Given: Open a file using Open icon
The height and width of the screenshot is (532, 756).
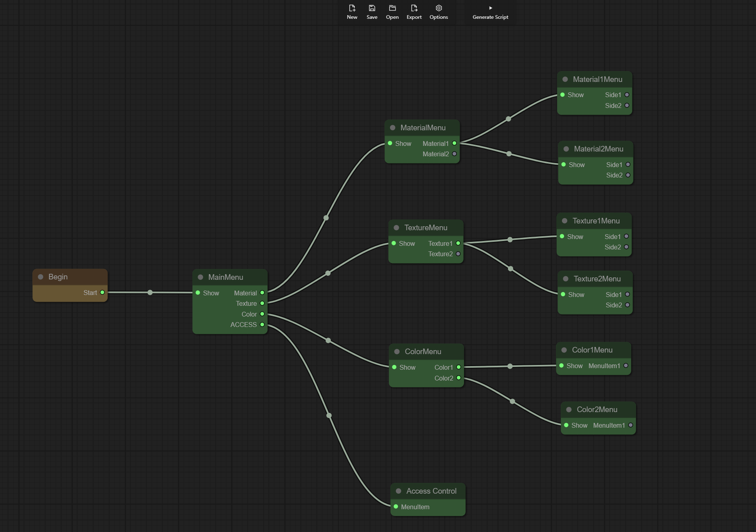Looking at the screenshot, I should pyautogui.click(x=392, y=8).
